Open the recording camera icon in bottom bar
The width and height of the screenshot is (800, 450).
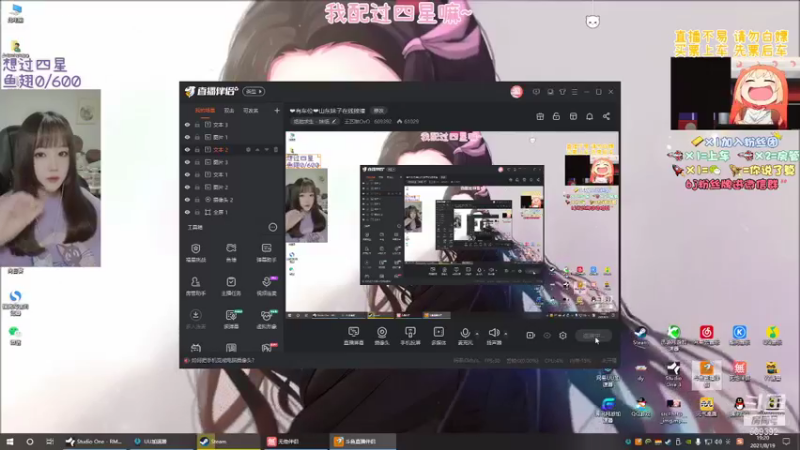[x=531, y=335]
